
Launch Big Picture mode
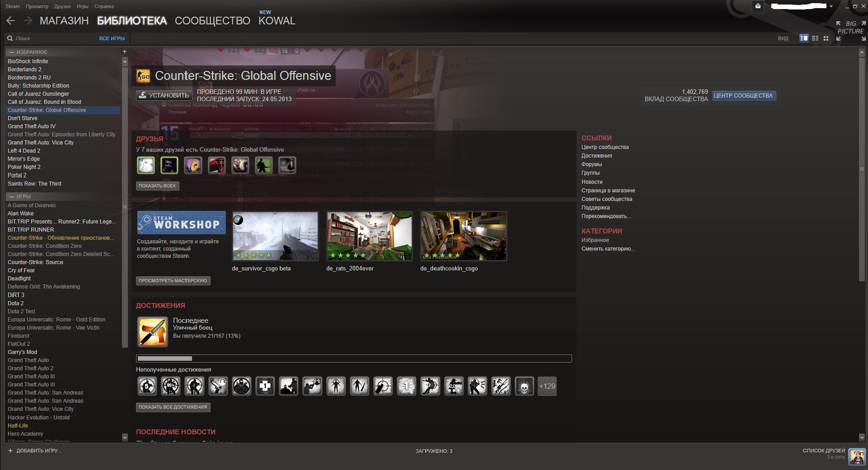[x=850, y=30]
